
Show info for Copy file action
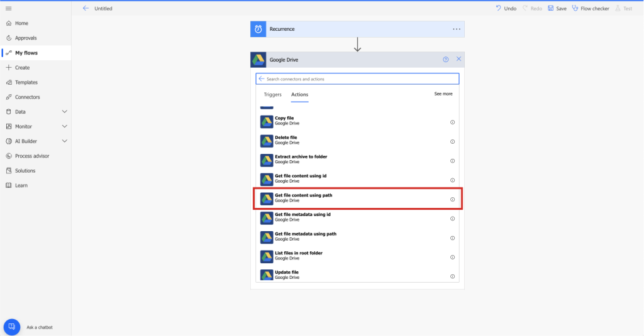click(x=452, y=122)
